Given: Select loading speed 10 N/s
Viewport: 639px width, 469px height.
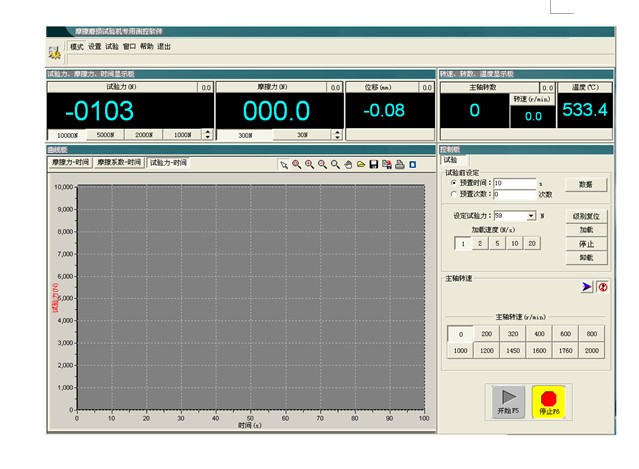Looking at the screenshot, I should pyautogui.click(x=515, y=244).
